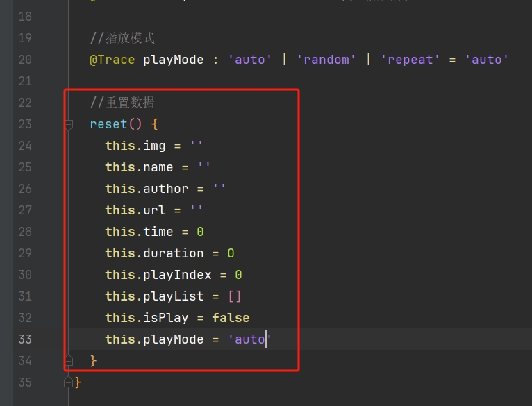
Task: Place the cursor on the img property
Action: [x=154, y=146]
